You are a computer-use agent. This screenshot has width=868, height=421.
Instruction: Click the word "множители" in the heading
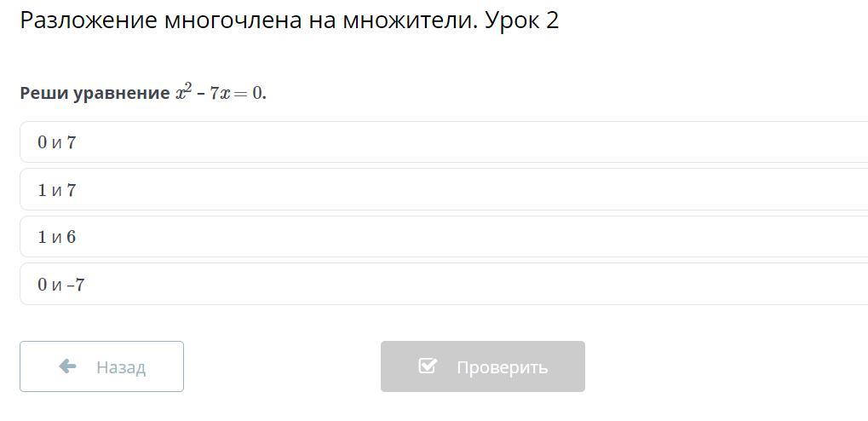tap(409, 20)
